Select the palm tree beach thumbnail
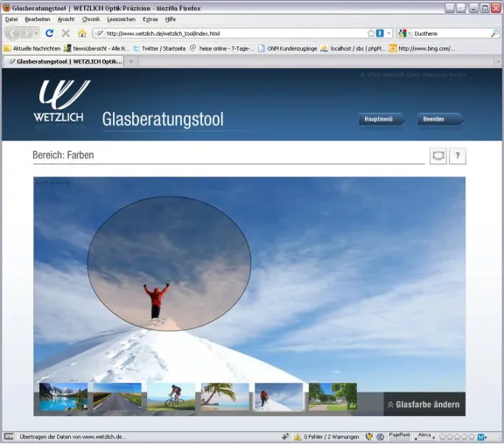This screenshot has width=504, height=444. 225,397
